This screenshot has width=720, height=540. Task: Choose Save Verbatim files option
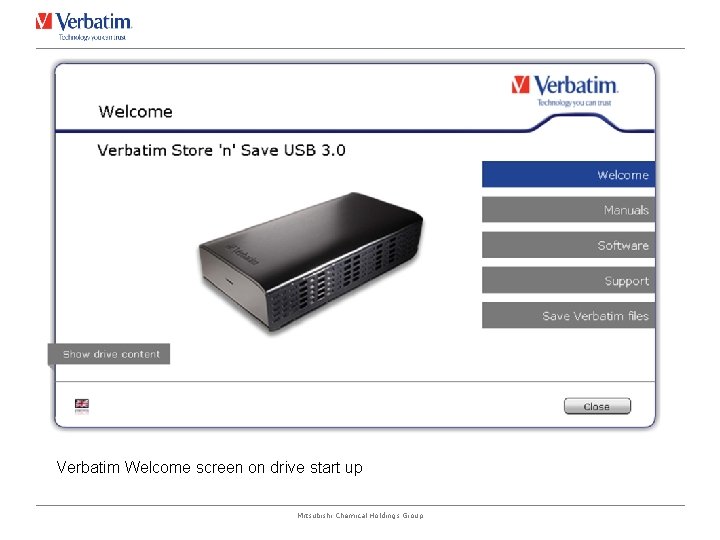[568, 315]
